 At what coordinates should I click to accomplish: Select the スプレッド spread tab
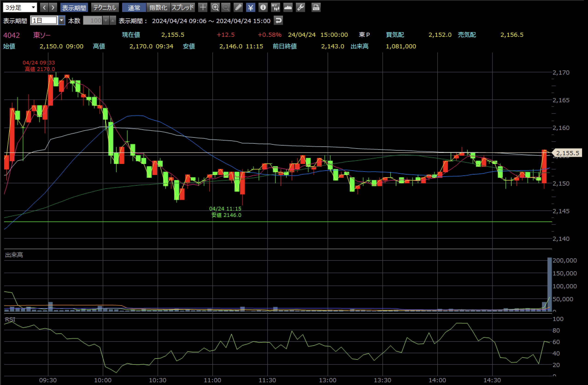click(x=183, y=8)
